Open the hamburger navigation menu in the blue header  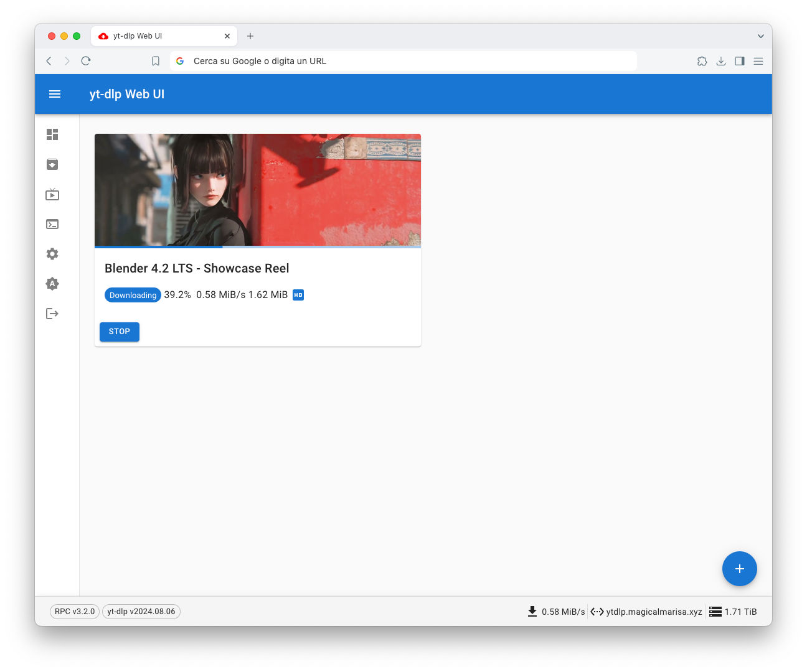coord(55,94)
